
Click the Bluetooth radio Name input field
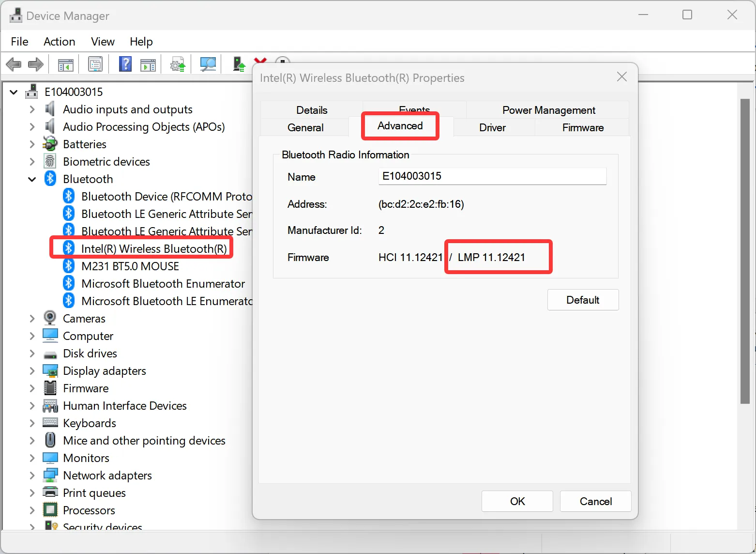(x=492, y=176)
